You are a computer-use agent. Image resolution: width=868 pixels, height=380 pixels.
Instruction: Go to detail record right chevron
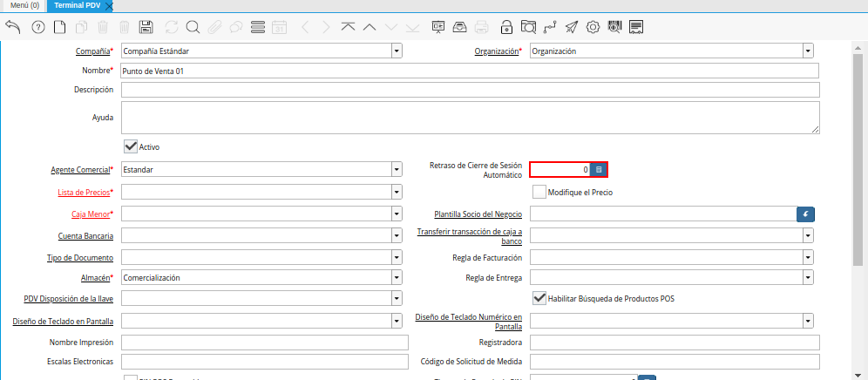pyautogui.click(x=326, y=27)
